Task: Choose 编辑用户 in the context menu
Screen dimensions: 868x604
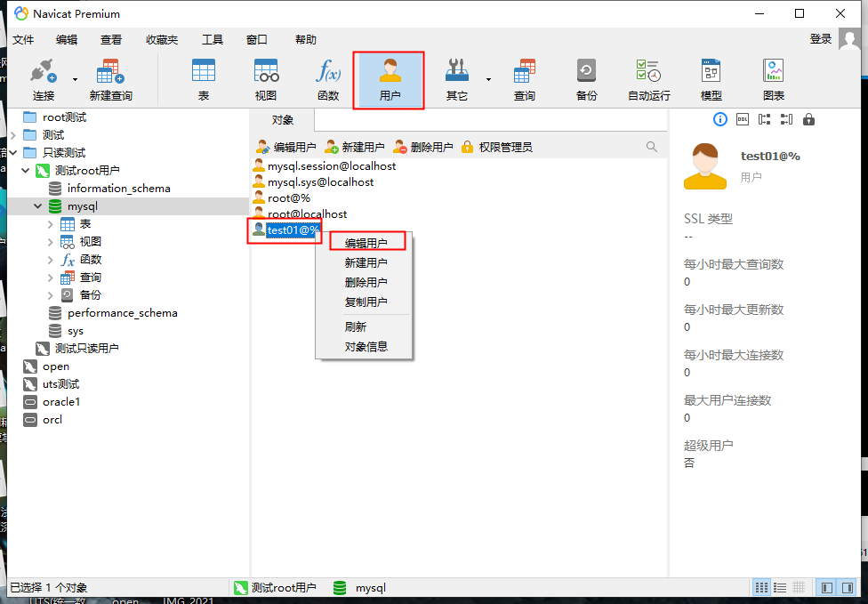Action: click(366, 243)
